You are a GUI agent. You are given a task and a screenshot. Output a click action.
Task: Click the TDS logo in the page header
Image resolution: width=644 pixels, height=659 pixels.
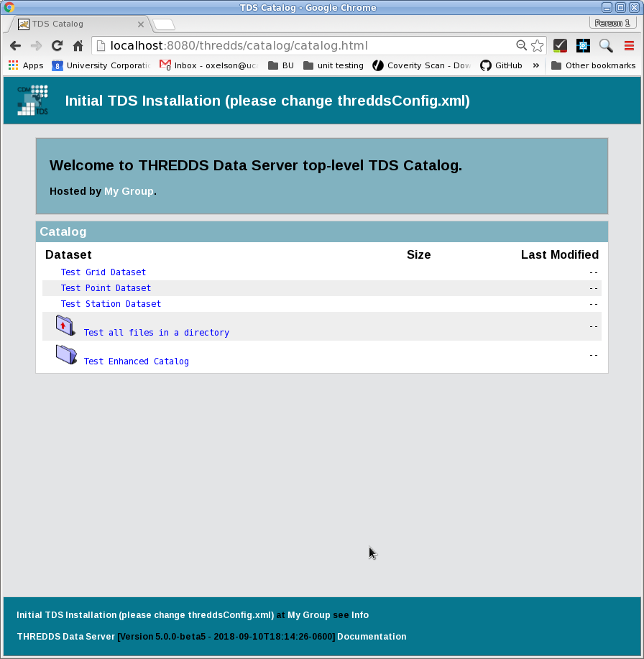(32, 100)
